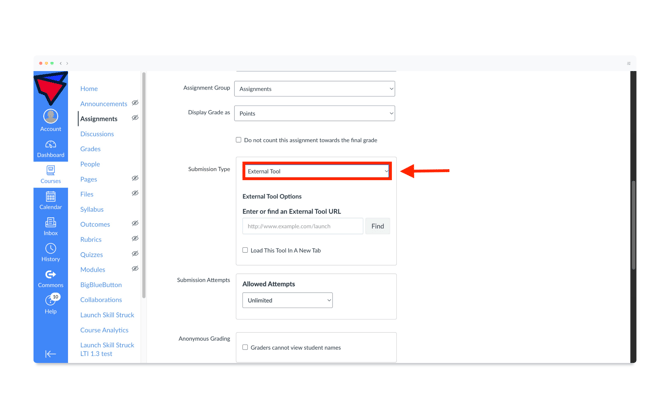The image size is (670, 418).
Task: Select Assignments in course navigation
Action: point(99,119)
